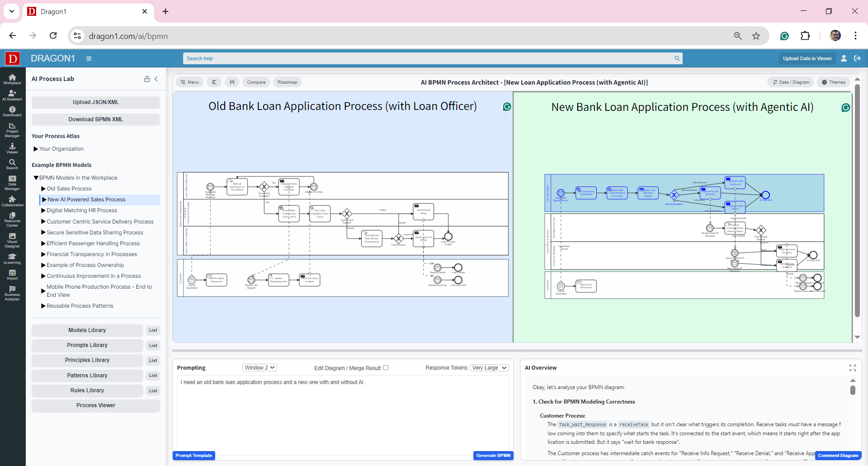Open the Process Viewer button
This screenshot has width=868, height=466.
click(96, 405)
